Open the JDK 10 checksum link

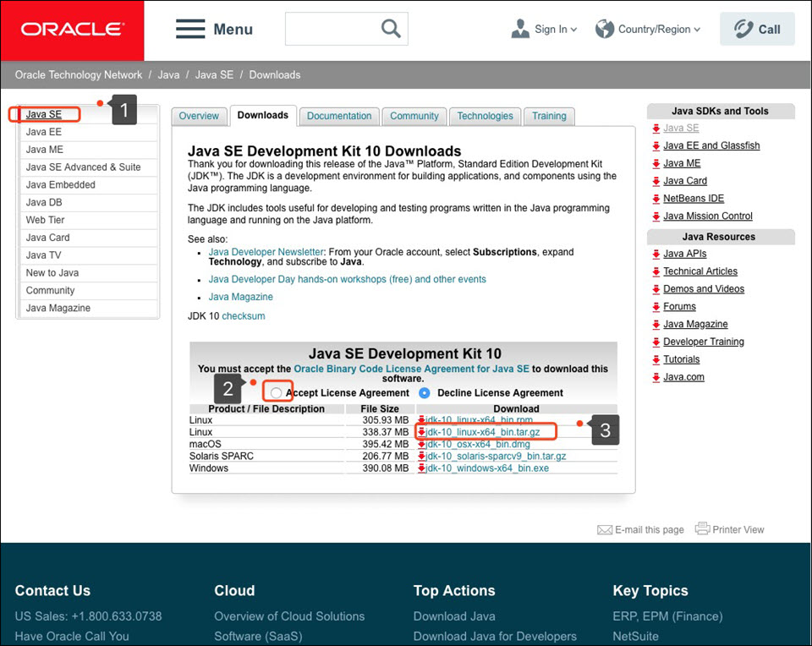pos(244,316)
